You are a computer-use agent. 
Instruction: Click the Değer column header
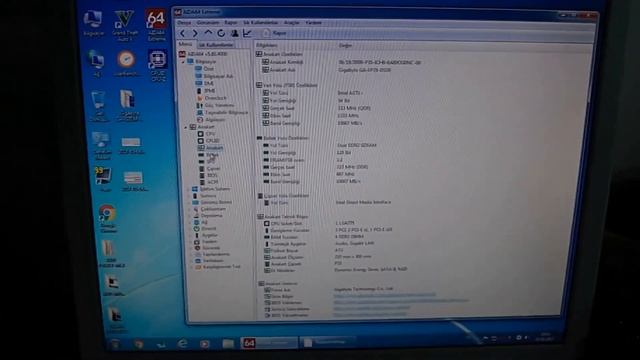point(345,46)
